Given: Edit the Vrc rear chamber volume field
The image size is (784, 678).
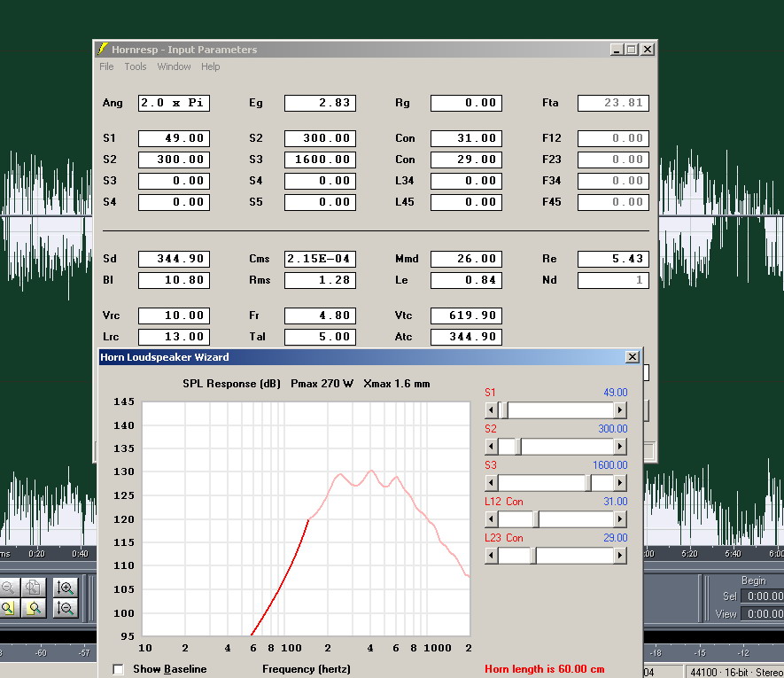Looking at the screenshot, I should [174, 316].
